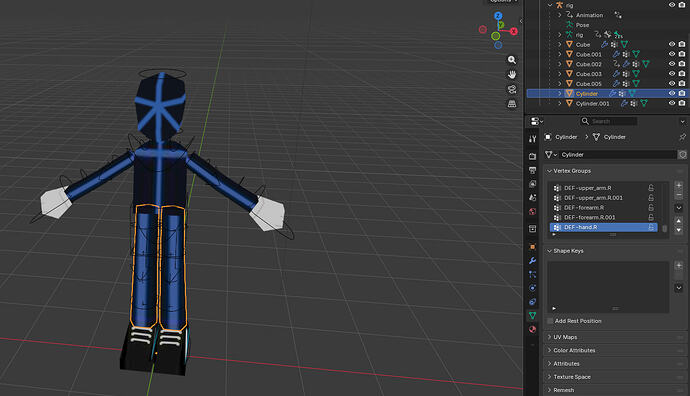Open the Physics properties tab icon

pyautogui.click(x=532, y=288)
